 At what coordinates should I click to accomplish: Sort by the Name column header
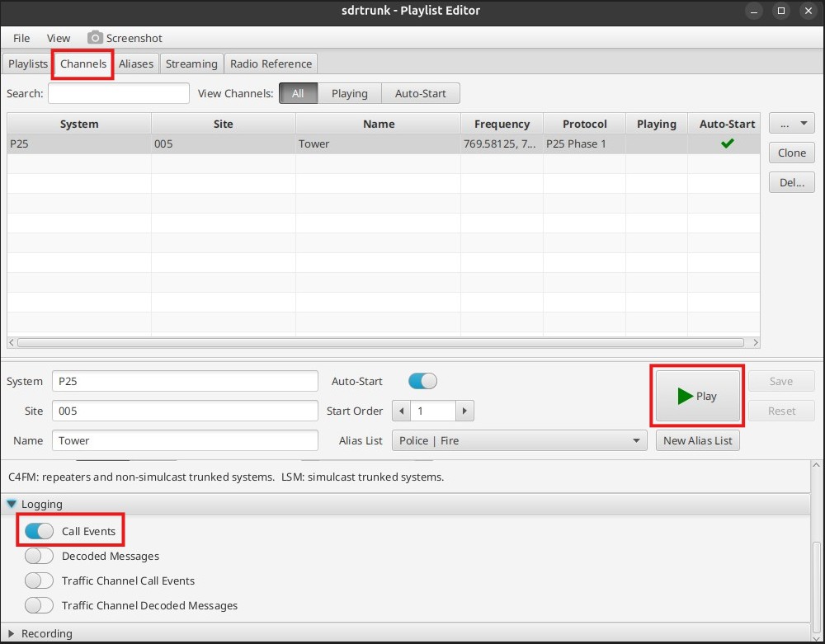coord(379,124)
